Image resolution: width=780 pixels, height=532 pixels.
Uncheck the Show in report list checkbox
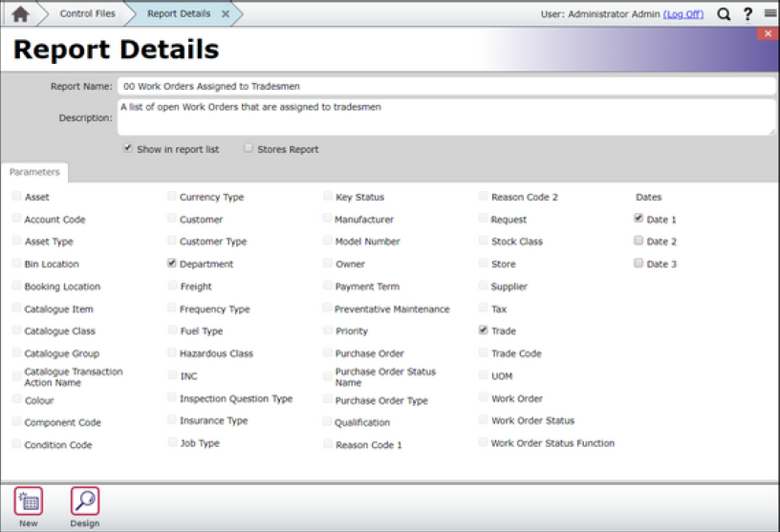click(127, 149)
